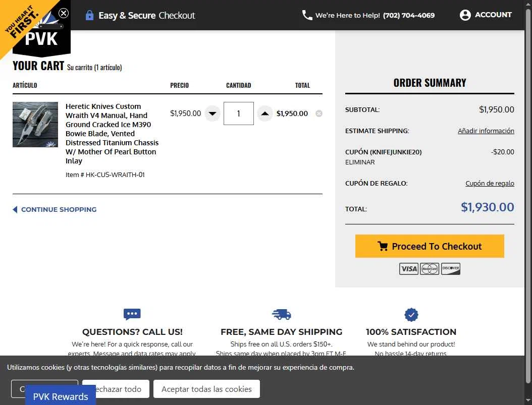Click Proceed To Checkout button

click(x=430, y=246)
